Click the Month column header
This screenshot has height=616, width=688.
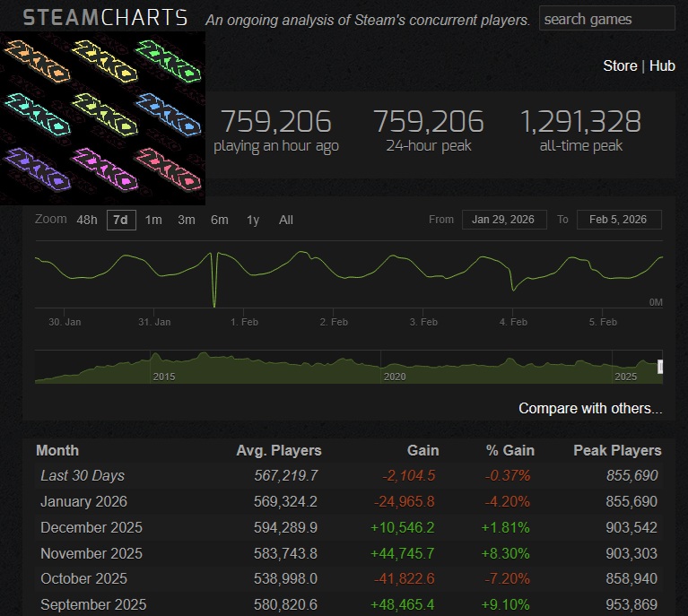tap(57, 451)
